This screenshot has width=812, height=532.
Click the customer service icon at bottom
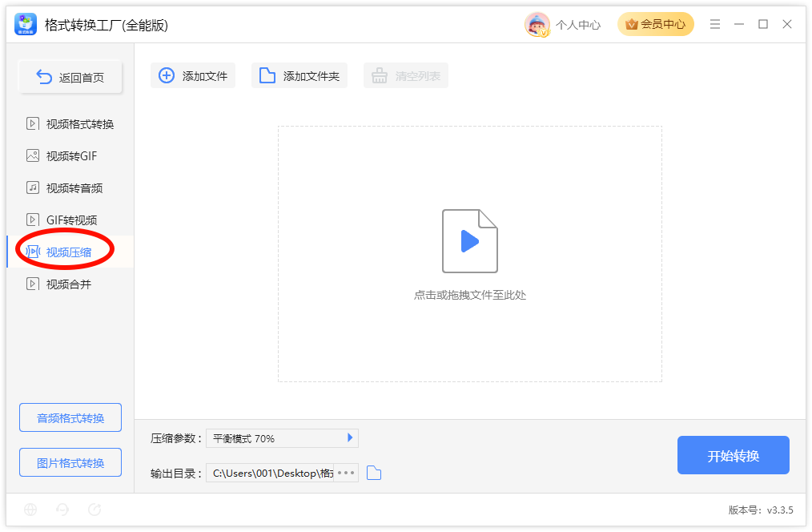pos(62,510)
